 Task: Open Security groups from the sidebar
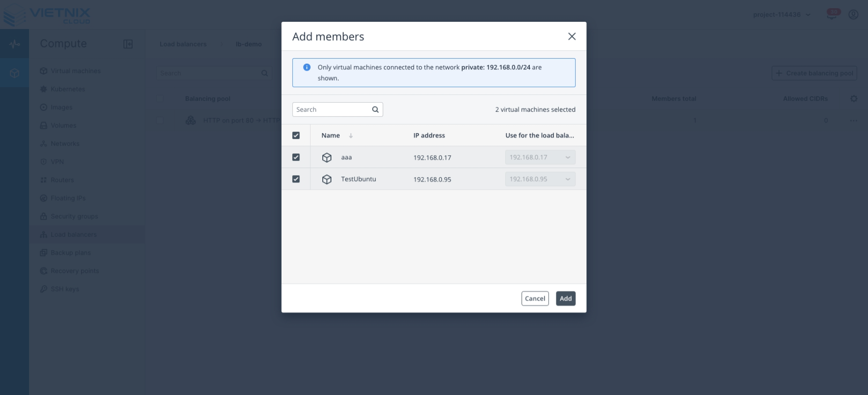click(x=75, y=216)
